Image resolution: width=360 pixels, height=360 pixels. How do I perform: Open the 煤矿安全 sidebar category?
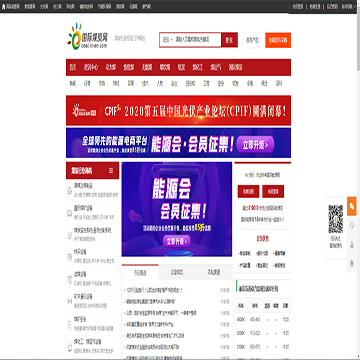point(80,319)
